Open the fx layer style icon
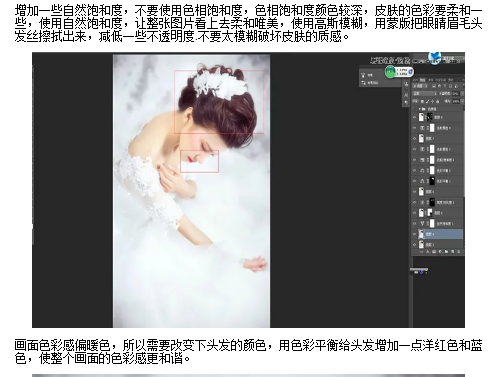This screenshot has width=499, height=377. coord(428,252)
